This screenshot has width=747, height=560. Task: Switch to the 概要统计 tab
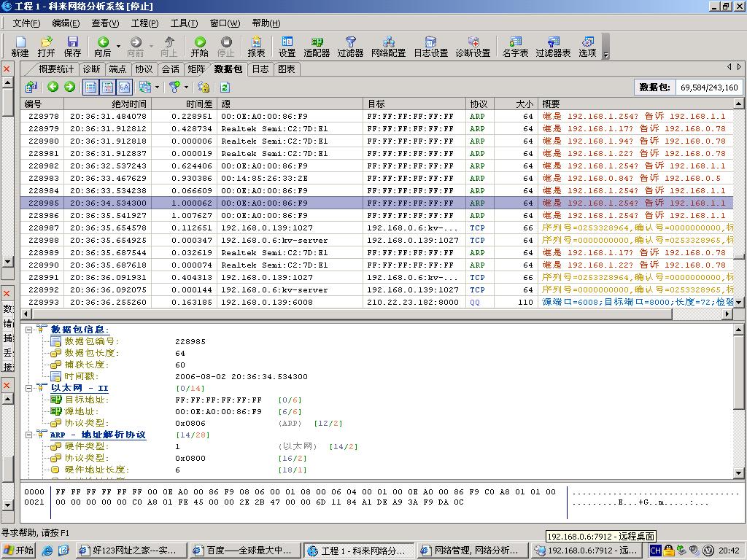click(x=55, y=69)
